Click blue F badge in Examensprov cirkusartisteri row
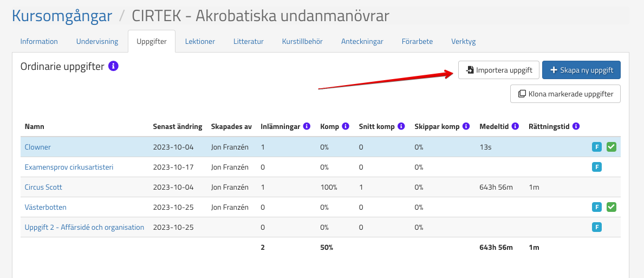 pos(597,167)
